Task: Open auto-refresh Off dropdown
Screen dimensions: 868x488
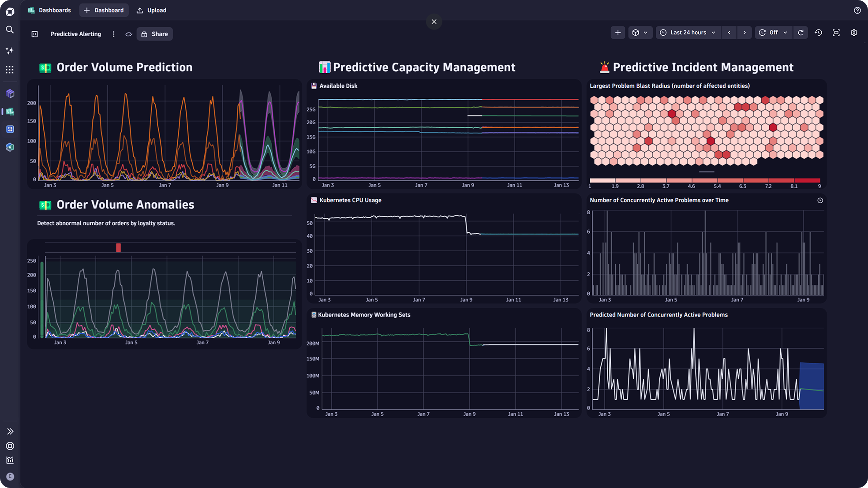Action: pyautogui.click(x=773, y=33)
